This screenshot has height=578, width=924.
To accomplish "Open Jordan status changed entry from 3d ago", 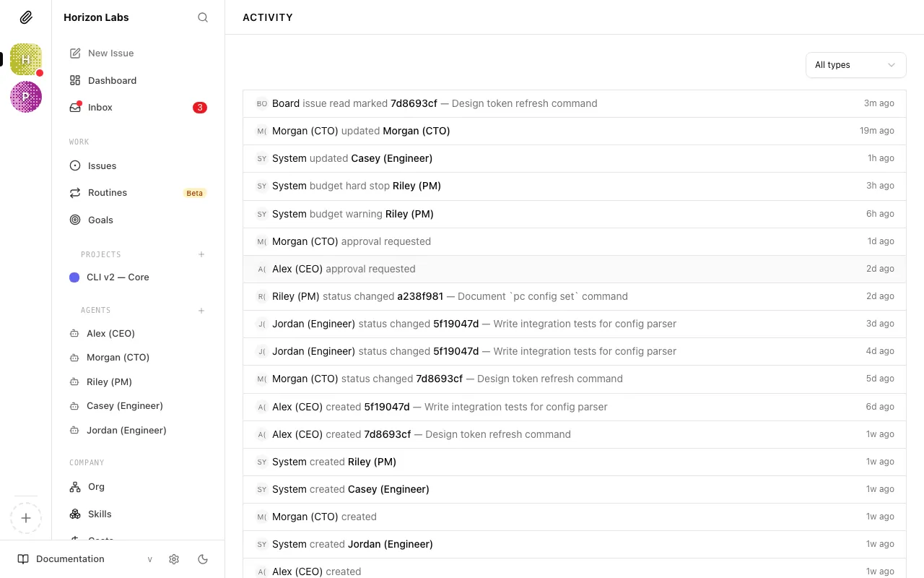I will 575,324.
